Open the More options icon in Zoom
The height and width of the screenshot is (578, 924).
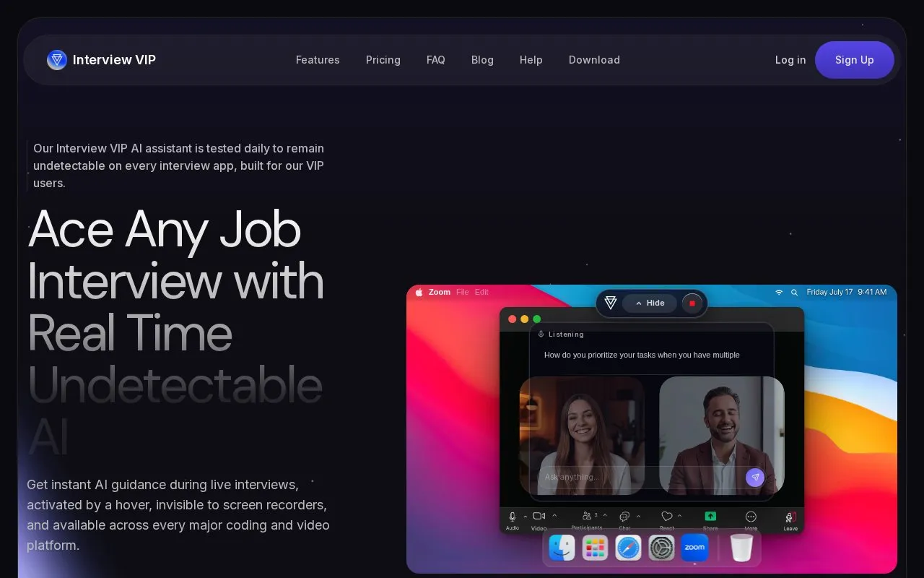click(x=751, y=517)
